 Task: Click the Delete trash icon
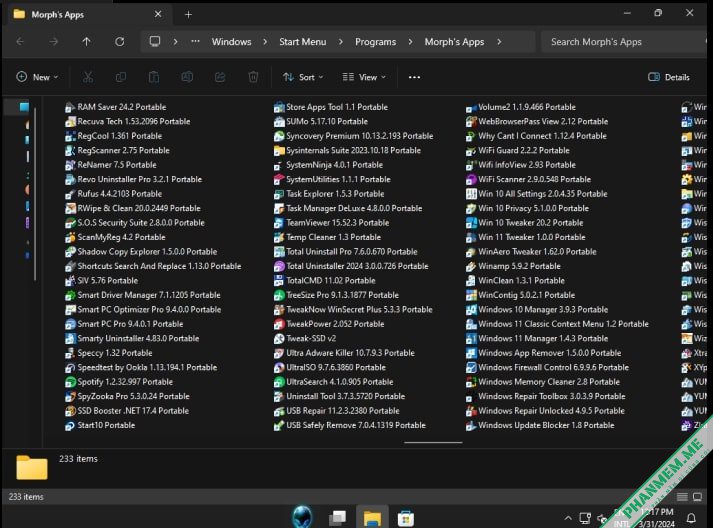coord(253,77)
